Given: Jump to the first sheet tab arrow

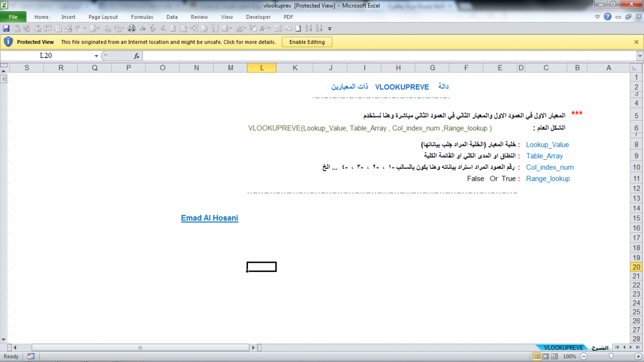Looking at the screenshot, I should point(617,348).
